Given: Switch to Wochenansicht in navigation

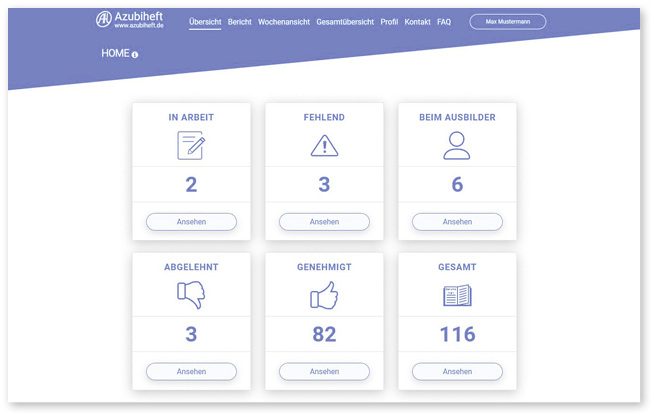Looking at the screenshot, I should [x=283, y=21].
